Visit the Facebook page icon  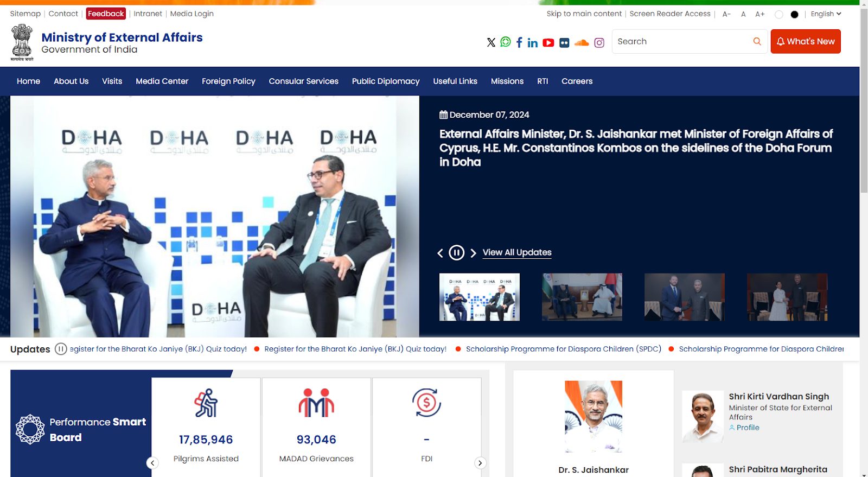tap(519, 42)
